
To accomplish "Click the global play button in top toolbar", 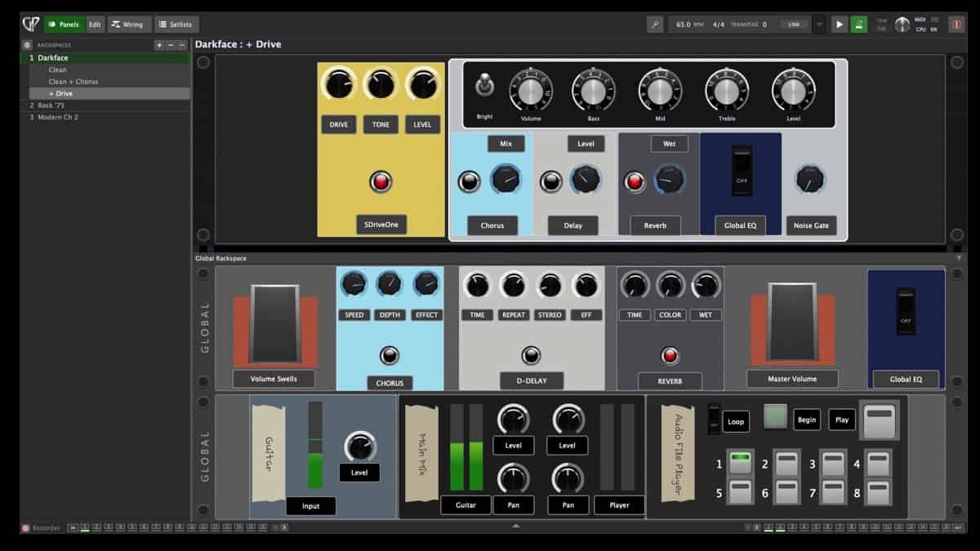I will tap(840, 24).
